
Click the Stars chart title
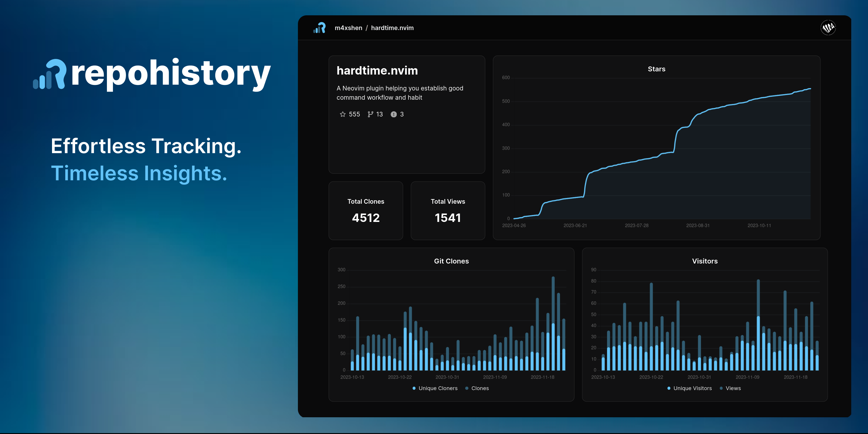656,69
